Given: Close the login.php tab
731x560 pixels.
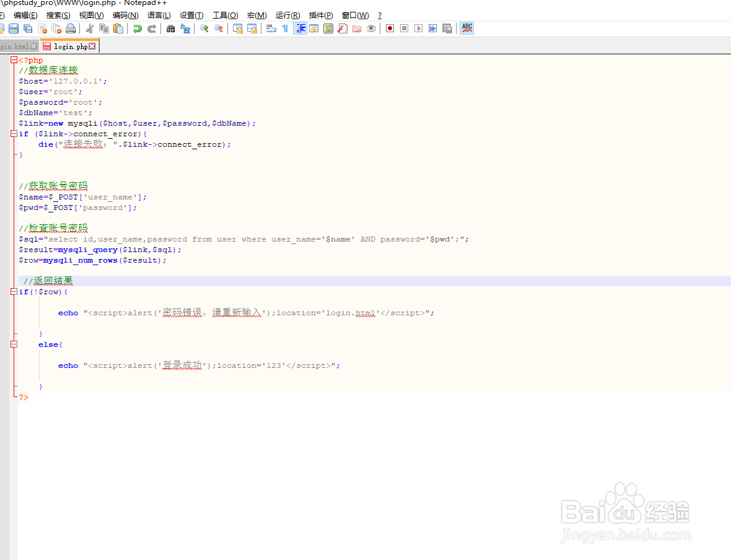Looking at the screenshot, I should pos(92,46).
